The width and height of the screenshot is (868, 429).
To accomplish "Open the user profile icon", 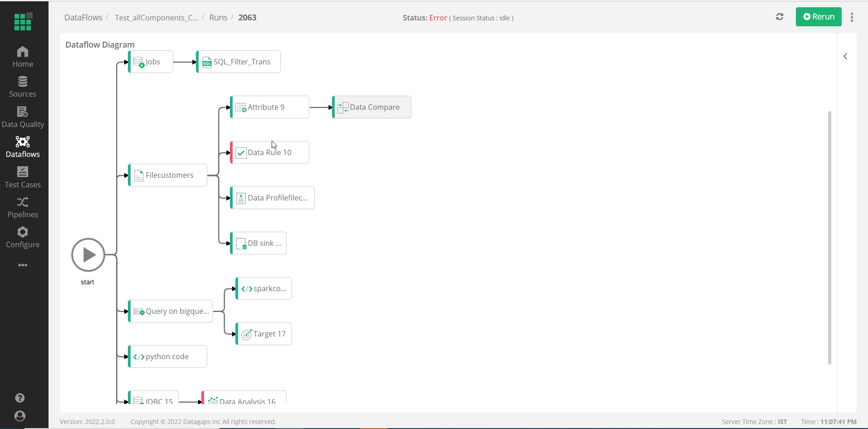I will coord(20,416).
